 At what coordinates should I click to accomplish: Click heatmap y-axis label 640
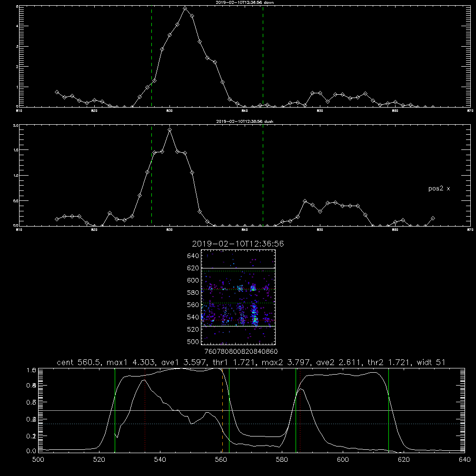193,256
